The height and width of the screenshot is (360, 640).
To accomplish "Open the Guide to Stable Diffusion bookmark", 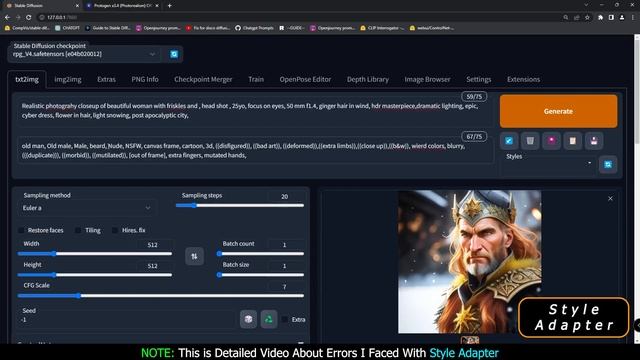I will tap(108, 28).
